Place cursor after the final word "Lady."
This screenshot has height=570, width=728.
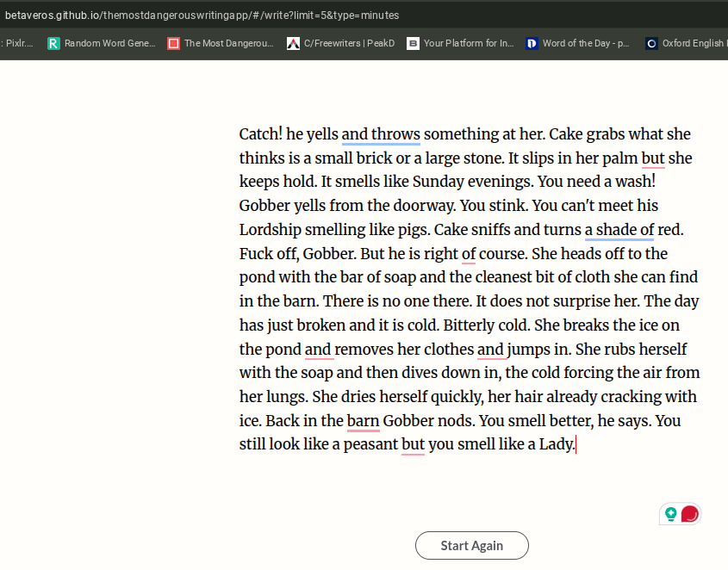coord(575,445)
